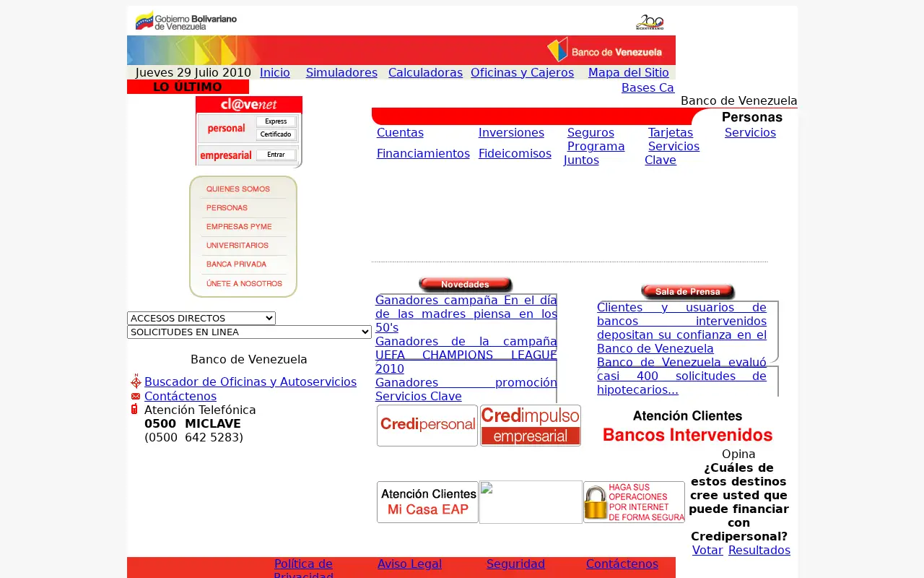Image resolution: width=924 pixels, height=578 pixels.
Task: Click the Votar poll link
Action: coord(707,550)
